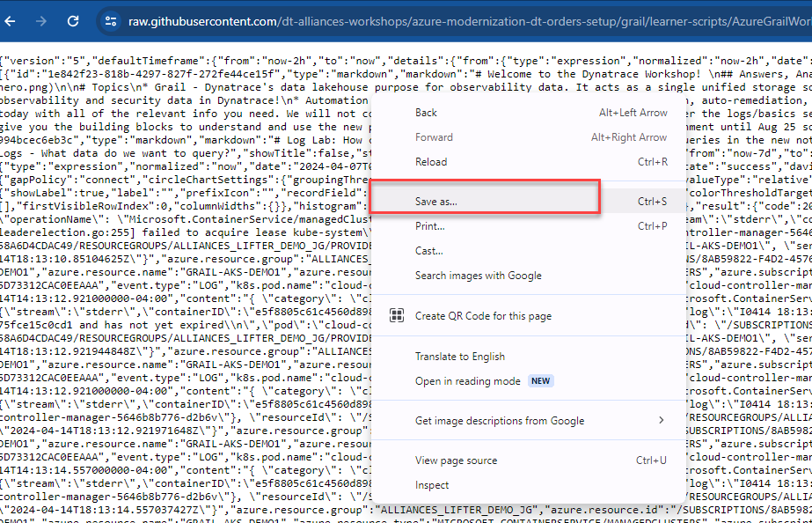Choose Search images with Google
The height and width of the screenshot is (523, 812).
pyautogui.click(x=479, y=276)
